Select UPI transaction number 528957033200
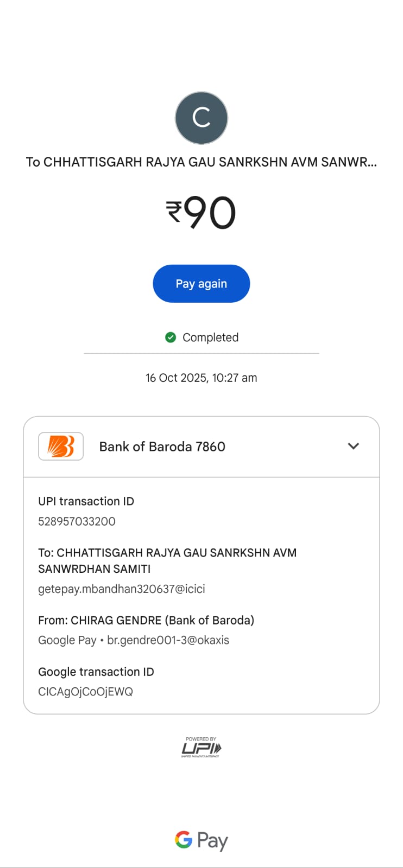This screenshot has width=403, height=868. [x=77, y=521]
